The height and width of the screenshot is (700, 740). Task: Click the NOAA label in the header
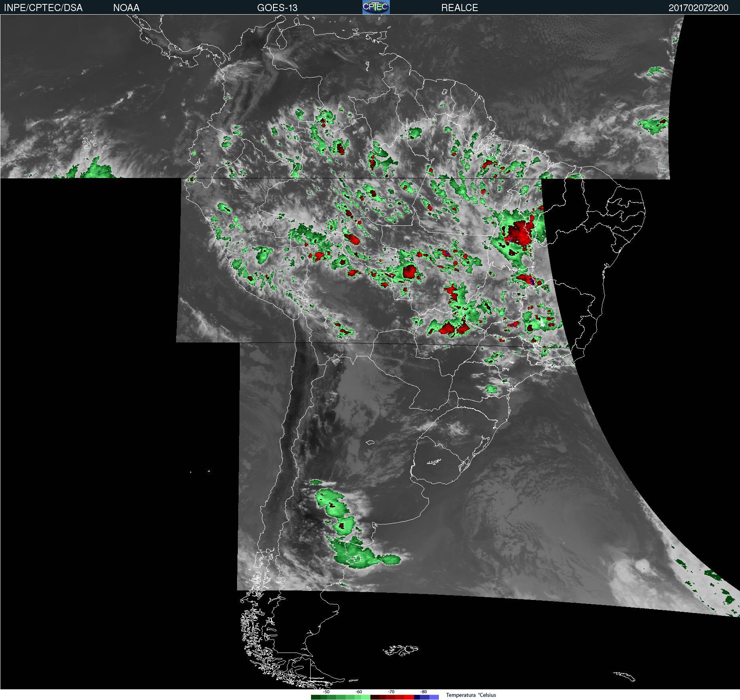pos(126,8)
